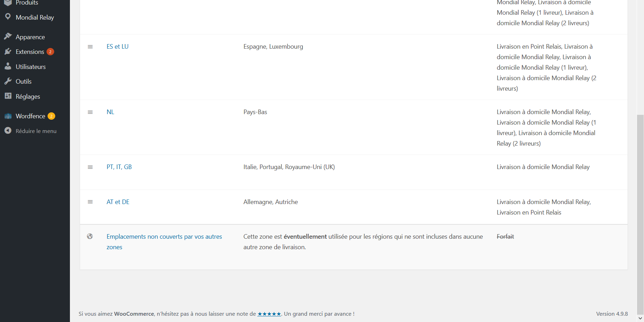Click the Réduire le menu arrow icon
The image size is (644, 322).
tap(8, 131)
